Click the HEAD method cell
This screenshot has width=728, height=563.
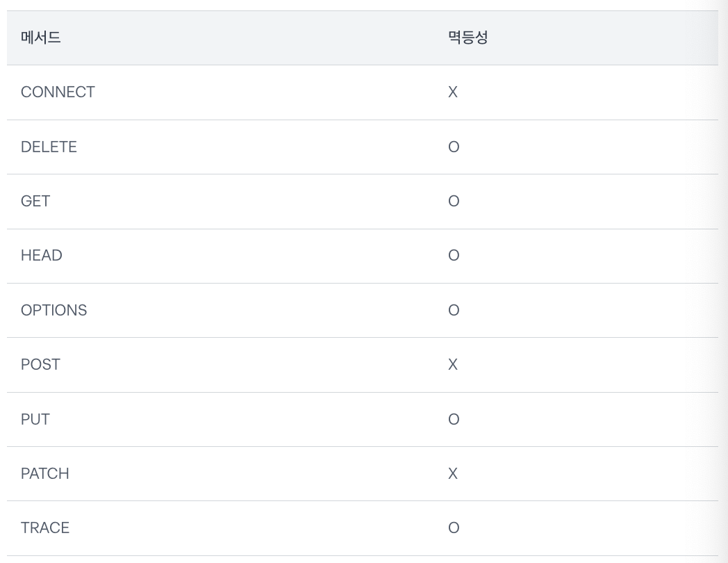(x=42, y=255)
